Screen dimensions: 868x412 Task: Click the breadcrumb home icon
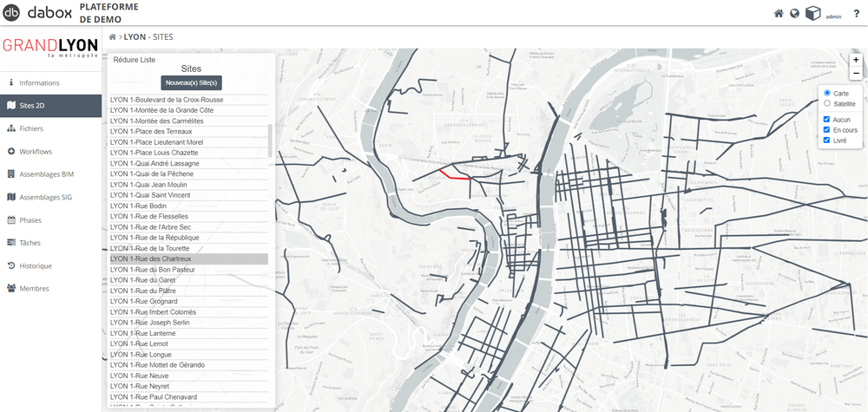click(x=112, y=37)
